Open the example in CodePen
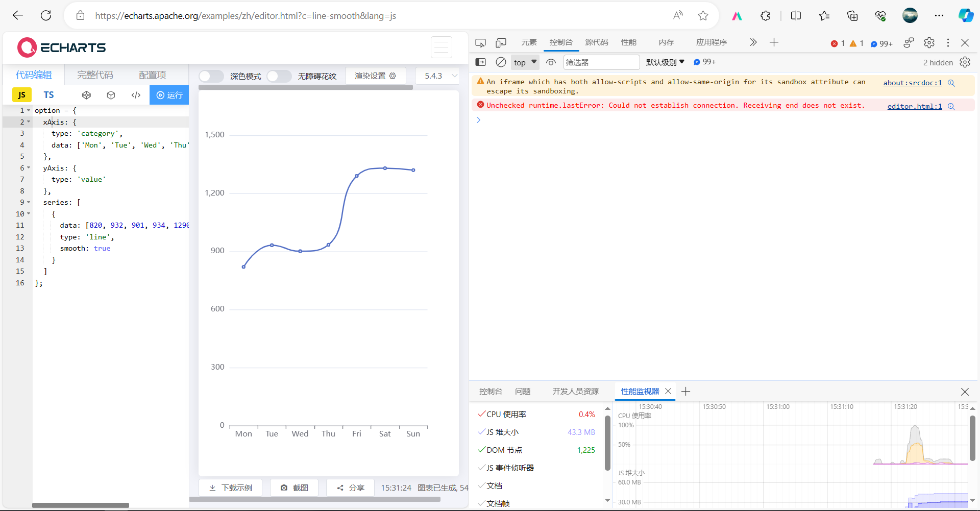 [x=86, y=95]
